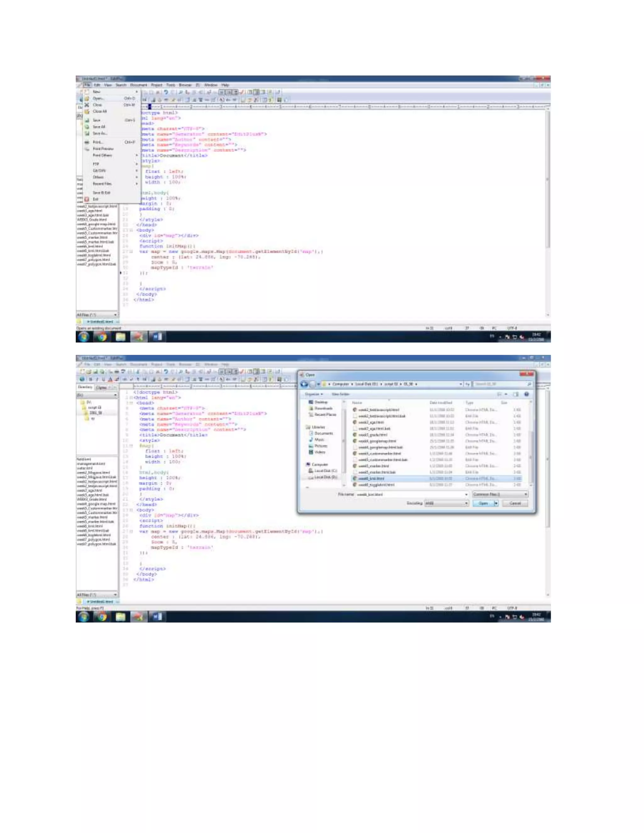Click the search magnifier in Open dialog
This screenshot has height=833, width=644.
[529, 384]
